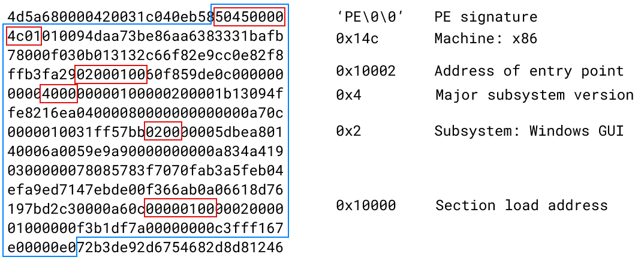The width and height of the screenshot is (644, 263).
Task: Select the 0x10002 value text
Action: click(366, 71)
